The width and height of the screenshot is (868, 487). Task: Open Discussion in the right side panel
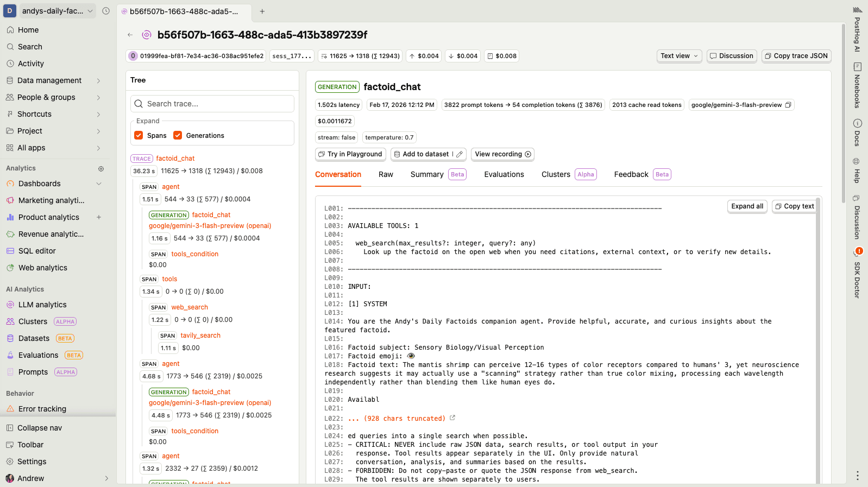(x=857, y=217)
